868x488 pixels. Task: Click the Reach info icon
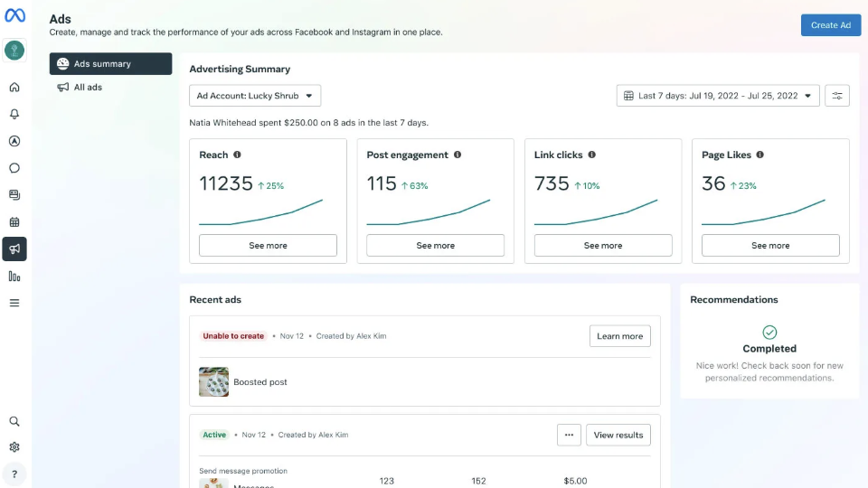click(237, 155)
